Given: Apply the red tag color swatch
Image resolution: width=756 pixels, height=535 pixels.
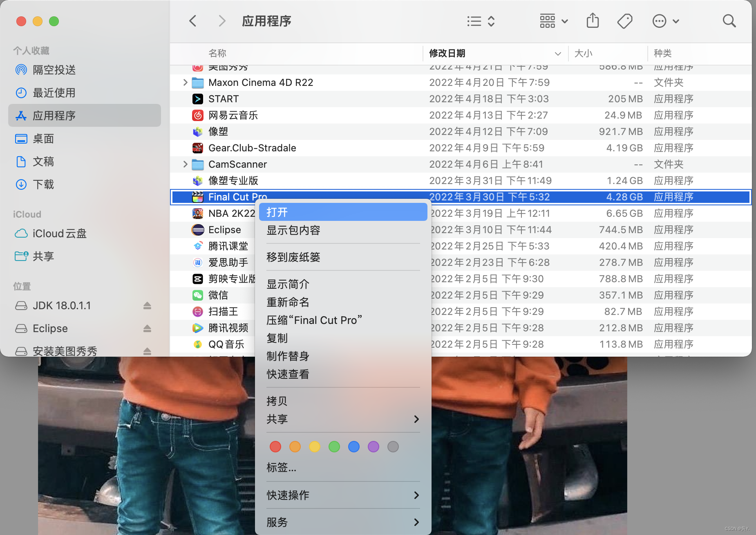Looking at the screenshot, I should click(x=275, y=446).
